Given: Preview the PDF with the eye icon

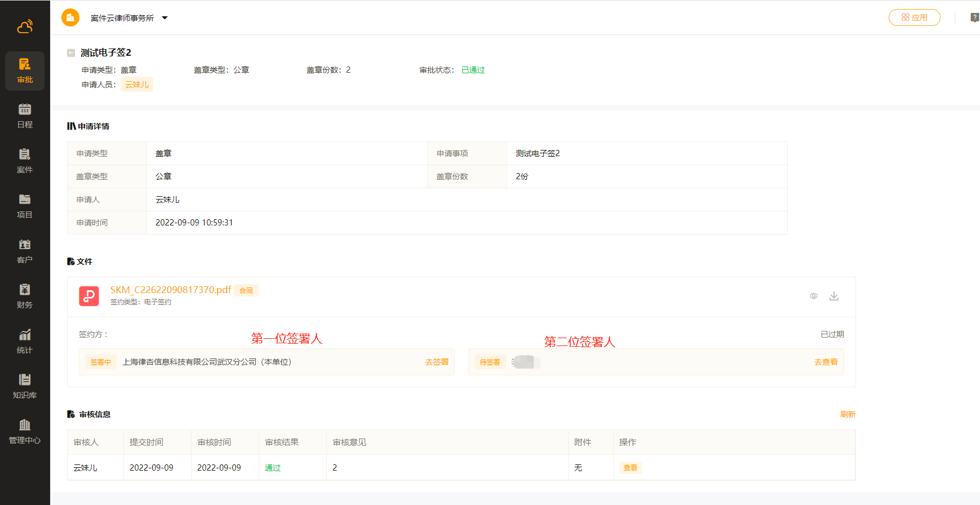Looking at the screenshot, I should 814,296.
